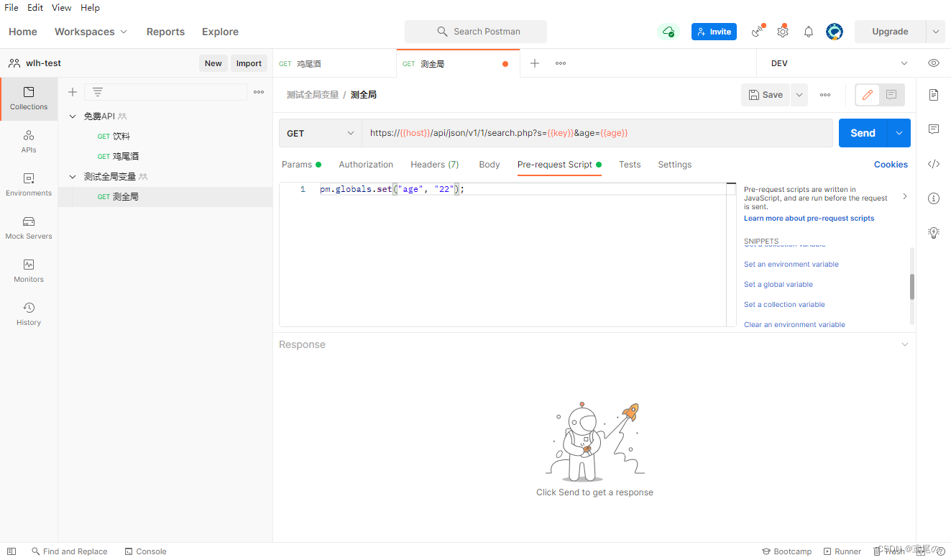Viewport: 951px width, 560px height.
Task: Open the Collections sidebar panel
Action: coord(29,98)
